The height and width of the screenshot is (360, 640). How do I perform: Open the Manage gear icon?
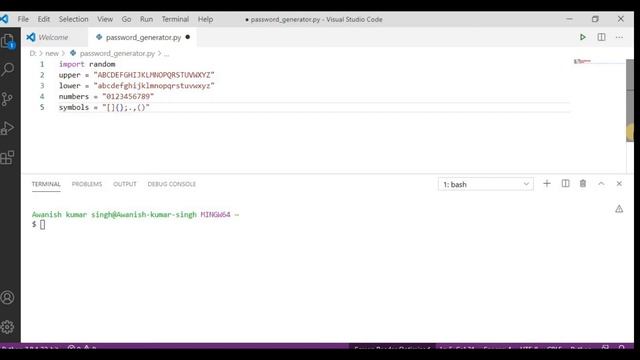tap(7, 327)
